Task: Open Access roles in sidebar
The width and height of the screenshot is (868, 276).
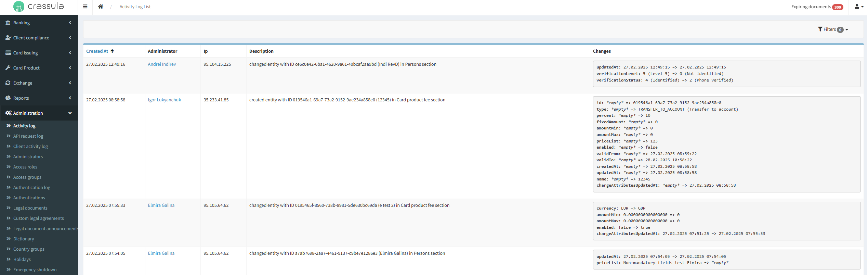Action: [25, 167]
